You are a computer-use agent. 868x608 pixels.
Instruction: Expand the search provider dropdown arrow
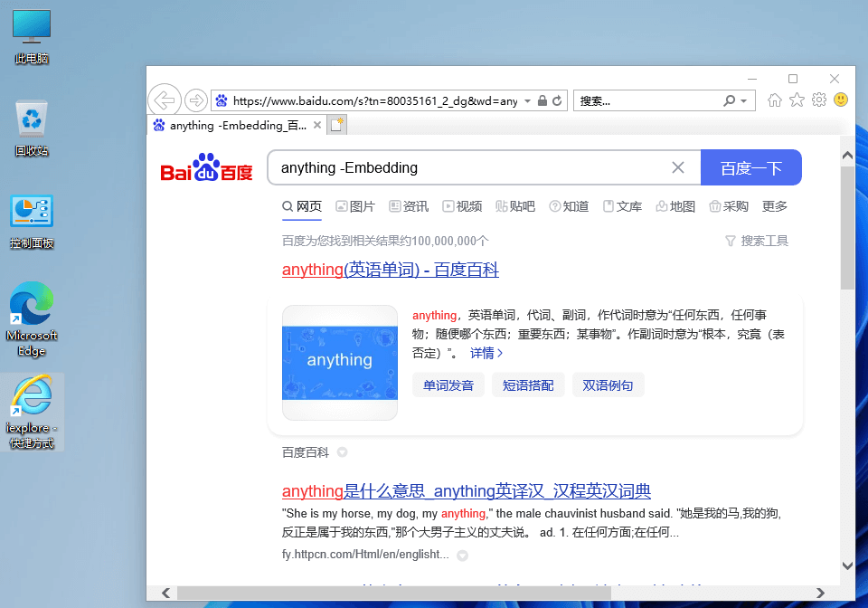point(744,100)
